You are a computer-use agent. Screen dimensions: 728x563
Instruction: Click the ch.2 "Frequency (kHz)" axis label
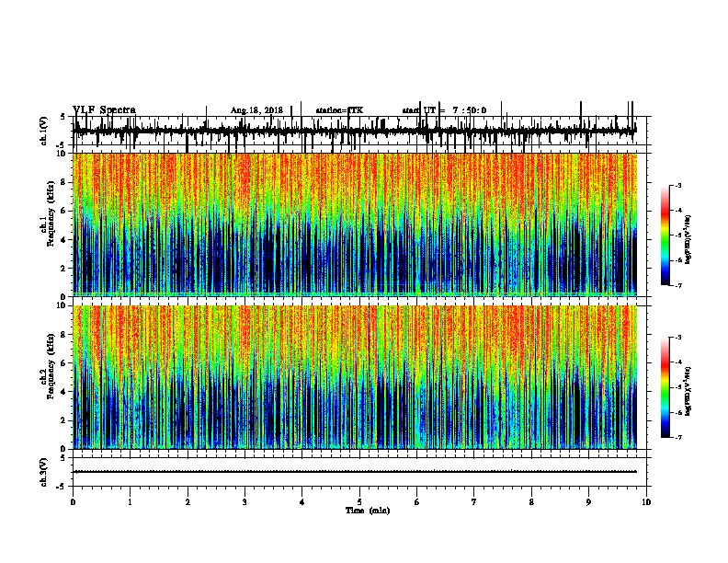point(51,366)
